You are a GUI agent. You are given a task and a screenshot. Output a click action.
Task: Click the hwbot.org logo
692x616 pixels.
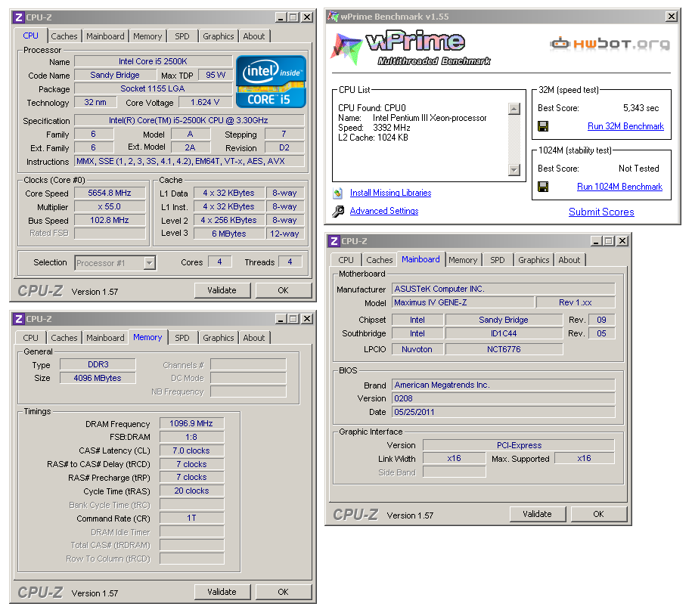click(x=610, y=44)
